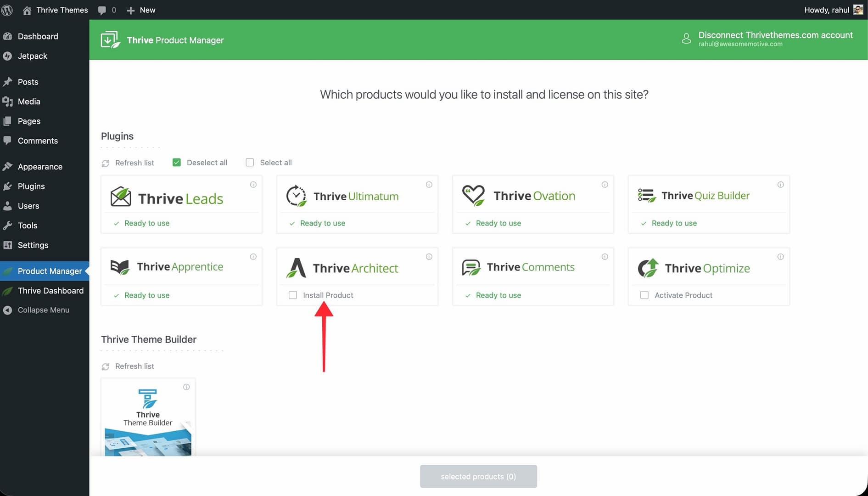Check the Install Product box for Thrive Architect

[293, 295]
